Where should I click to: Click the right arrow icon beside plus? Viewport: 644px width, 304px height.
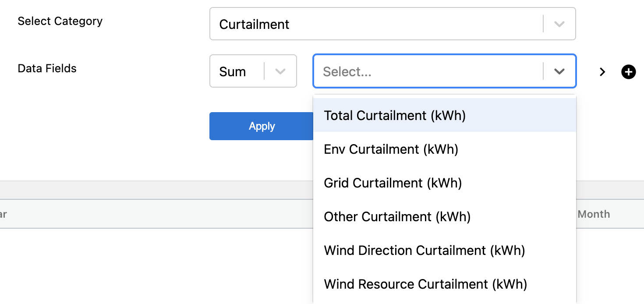(x=603, y=72)
